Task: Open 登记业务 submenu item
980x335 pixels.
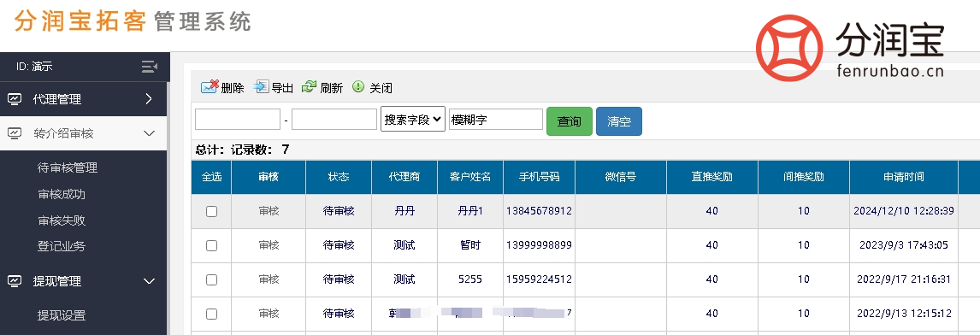Action: pyautogui.click(x=62, y=246)
